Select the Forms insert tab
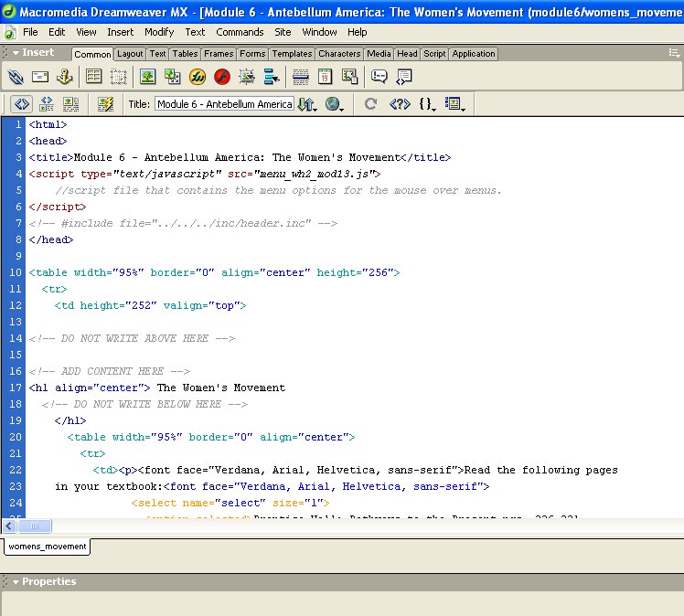Image resolution: width=684 pixels, height=616 pixels. coord(252,54)
